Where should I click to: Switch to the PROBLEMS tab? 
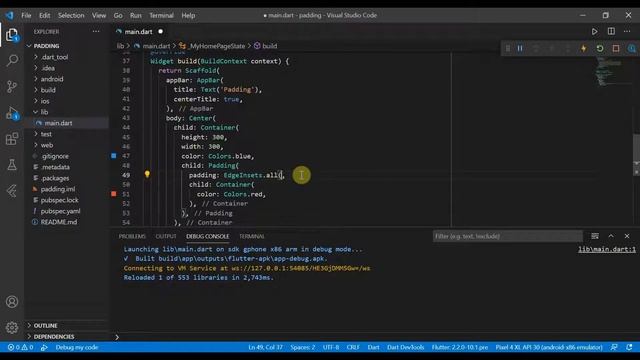click(132, 236)
